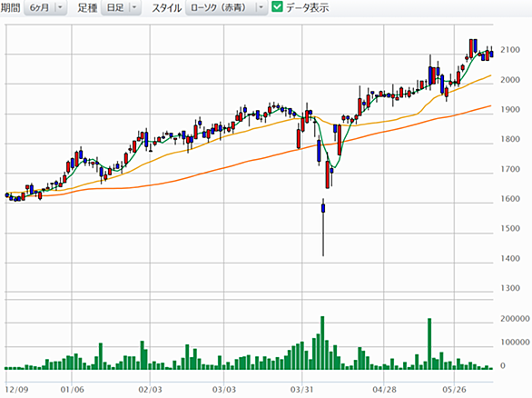Screen dimensions: 532x398
Task: Click the 100000 volume axis label
Action: [515, 343]
